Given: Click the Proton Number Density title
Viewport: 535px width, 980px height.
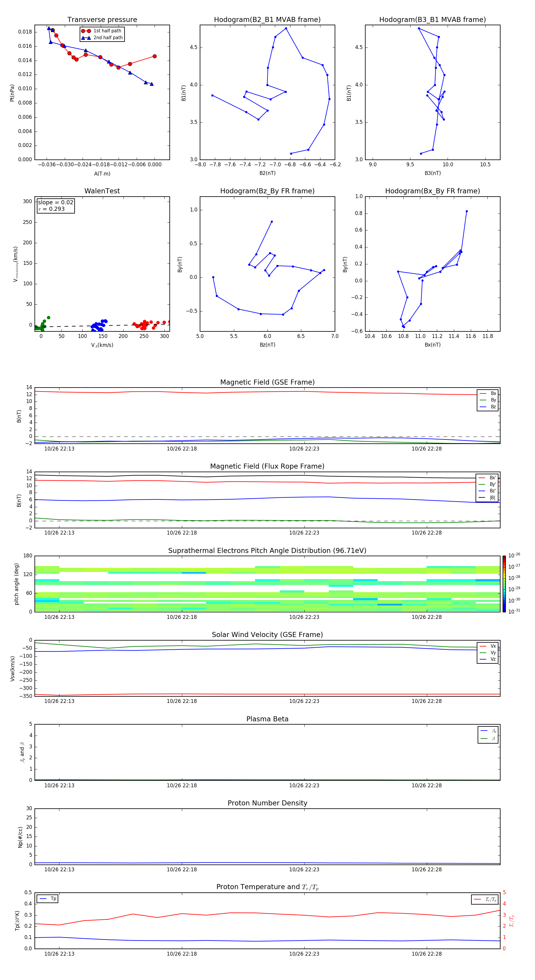Looking at the screenshot, I should [x=267, y=803].
